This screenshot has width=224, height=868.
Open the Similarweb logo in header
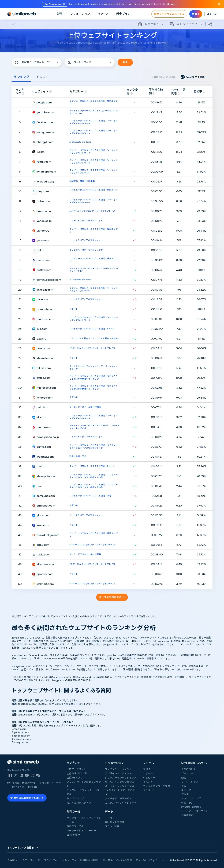coord(22,14)
